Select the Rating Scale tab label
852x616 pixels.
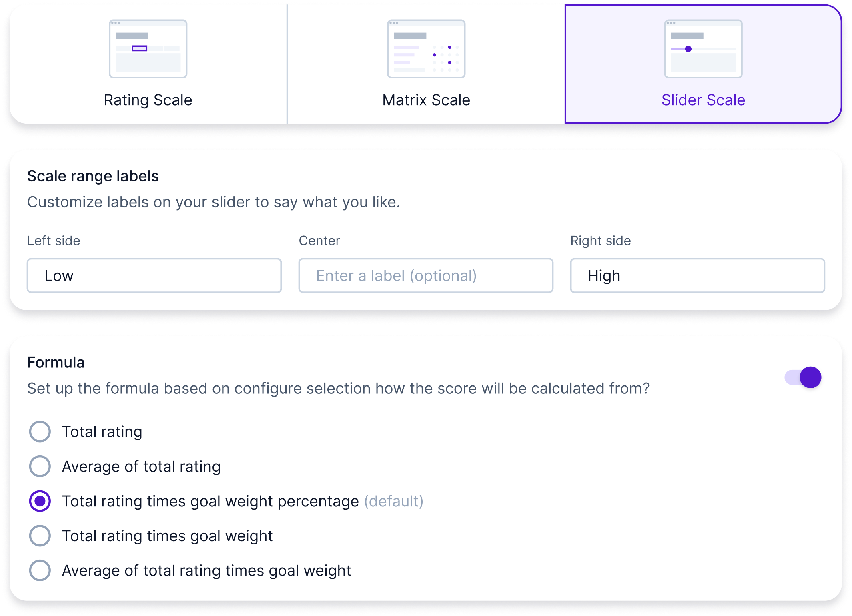[148, 100]
